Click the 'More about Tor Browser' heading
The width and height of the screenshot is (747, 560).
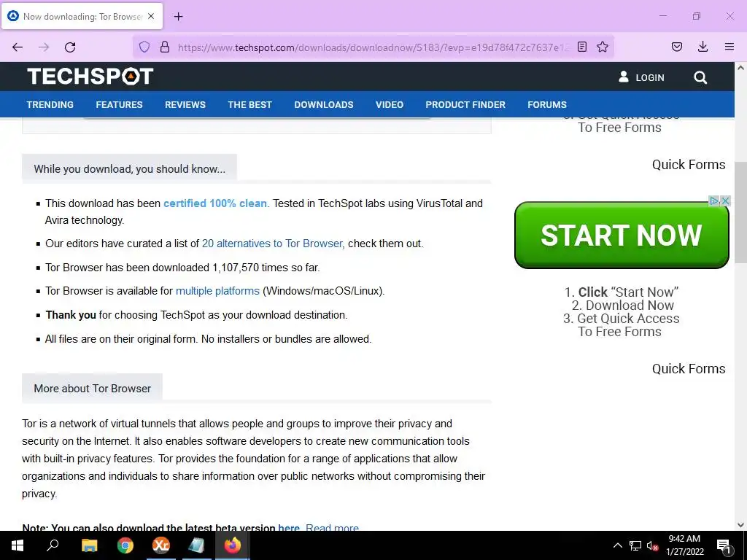click(x=93, y=389)
